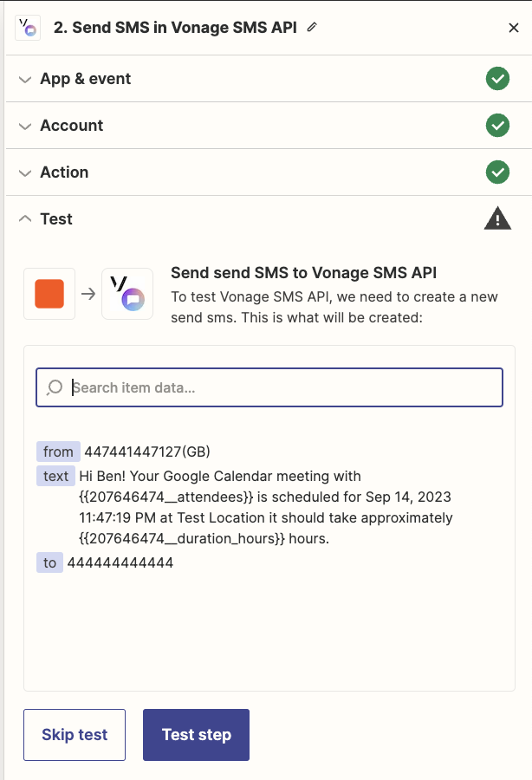This screenshot has width=532, height=780.
Task: Click the '2. Send SMS in Vonage SMS API' title
Action: pos(175,28)
